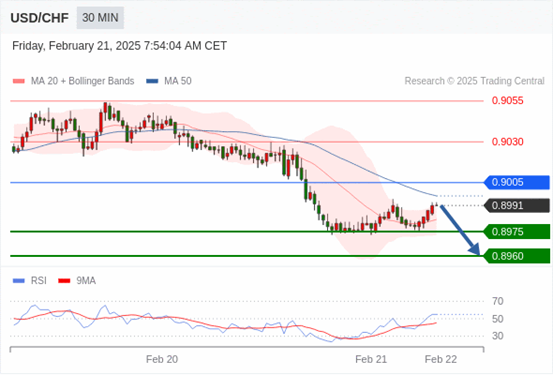553x375 pixels.
Task: Click the Research © 2025 Trading Central credit
Action: point(474,81)
